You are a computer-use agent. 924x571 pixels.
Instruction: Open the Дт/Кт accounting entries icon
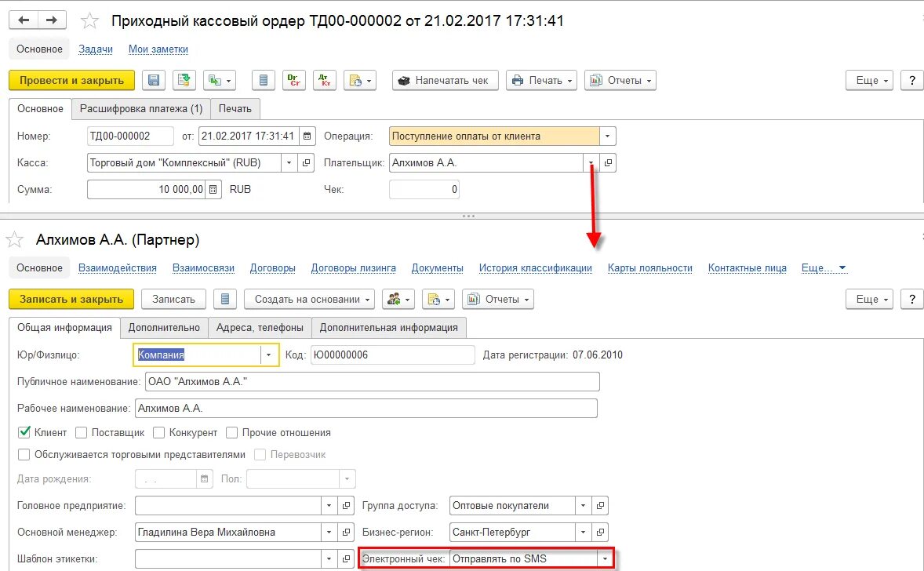[324, 80]
